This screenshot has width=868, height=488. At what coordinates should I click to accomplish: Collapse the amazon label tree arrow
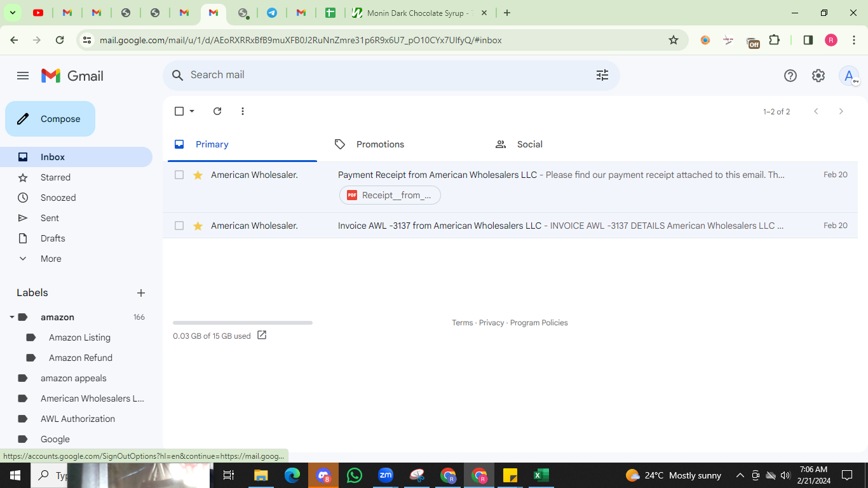(11, 317)
